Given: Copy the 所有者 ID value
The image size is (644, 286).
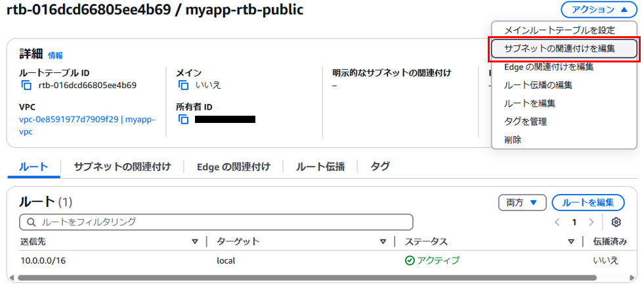Looking at the screenshot, I should (x=183, y=120).
